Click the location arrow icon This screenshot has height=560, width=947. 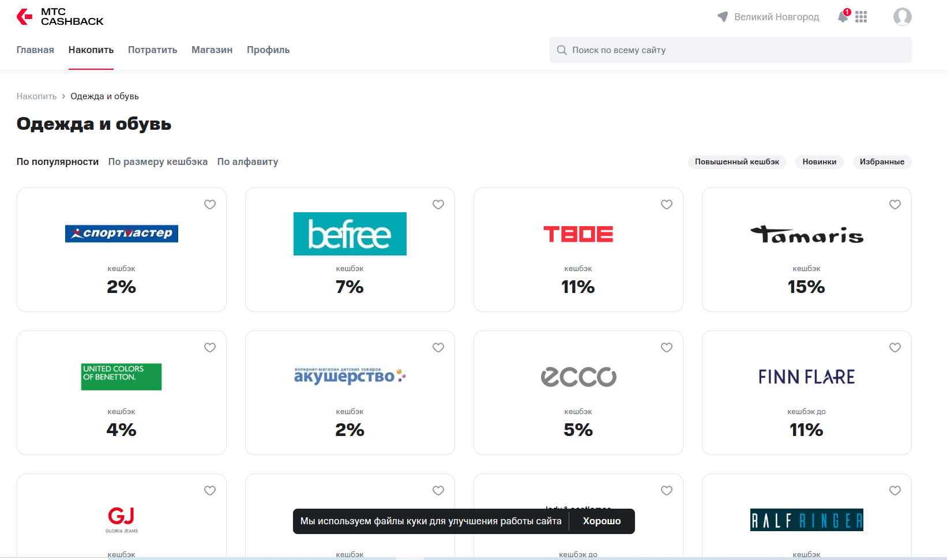pos(722,17)
